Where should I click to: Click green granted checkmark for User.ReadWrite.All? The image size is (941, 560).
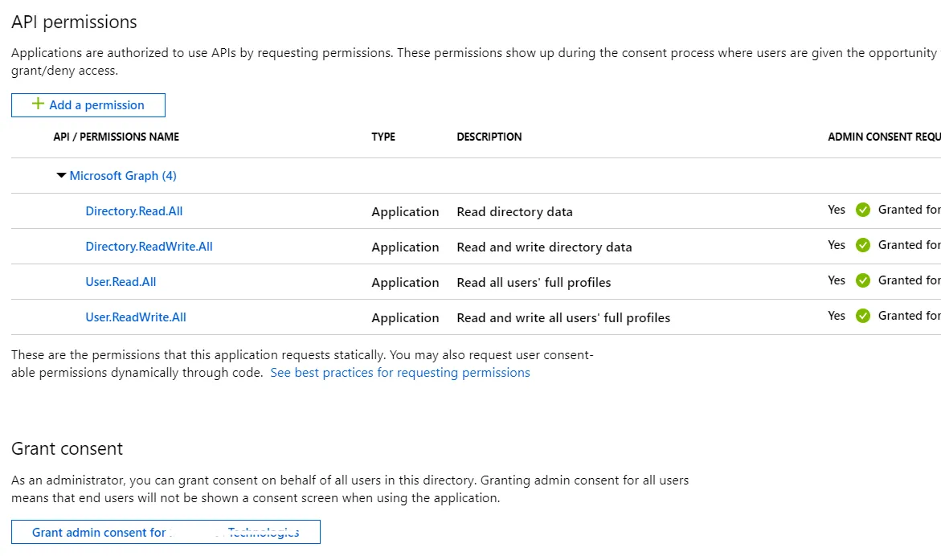863,316
